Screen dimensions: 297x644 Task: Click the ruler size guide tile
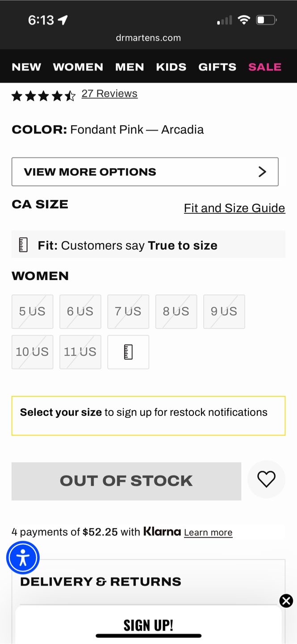[x=128, y=352]
